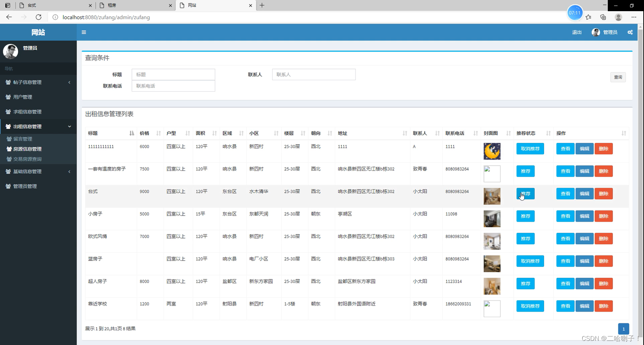The height and width of the screenshot is (345, 644).
Task: Sort table by 小区 column
Action: pyautogui.click(x=264, y=133)
